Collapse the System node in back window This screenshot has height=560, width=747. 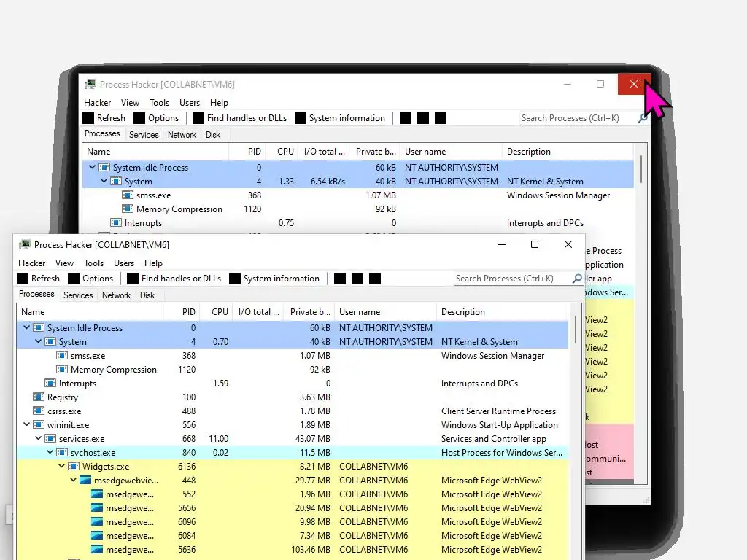click(x=104, y=181)
